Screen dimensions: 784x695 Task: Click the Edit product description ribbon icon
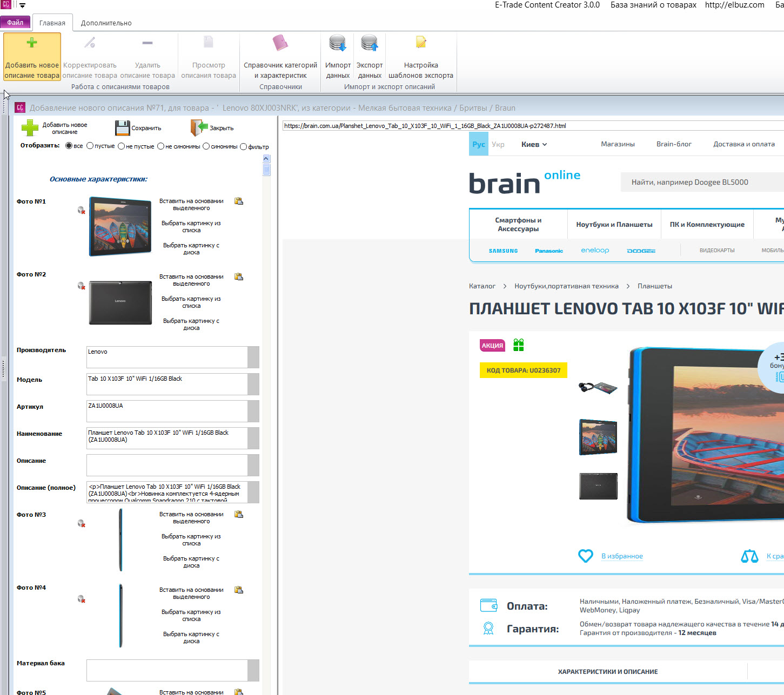pyautogui.click(x=90, y=43)
